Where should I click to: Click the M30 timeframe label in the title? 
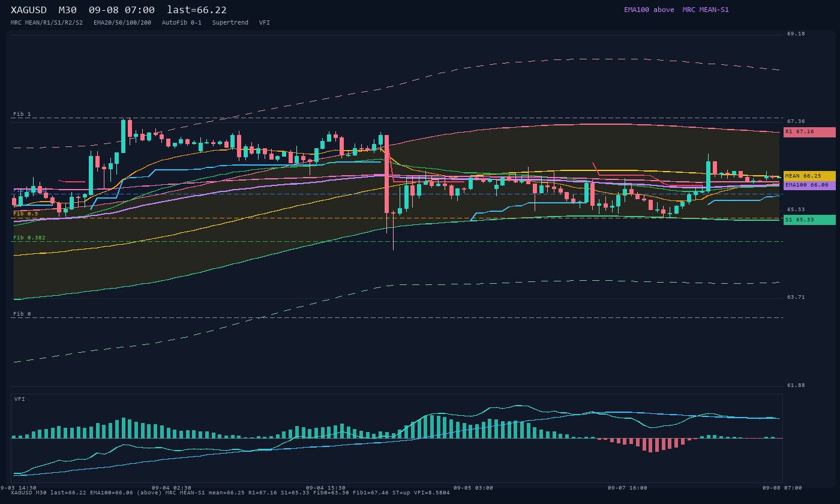[x=67, y=10]
